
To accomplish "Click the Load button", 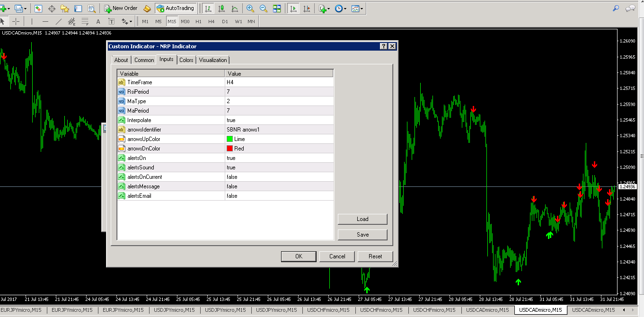I will (x=362, y=219).
